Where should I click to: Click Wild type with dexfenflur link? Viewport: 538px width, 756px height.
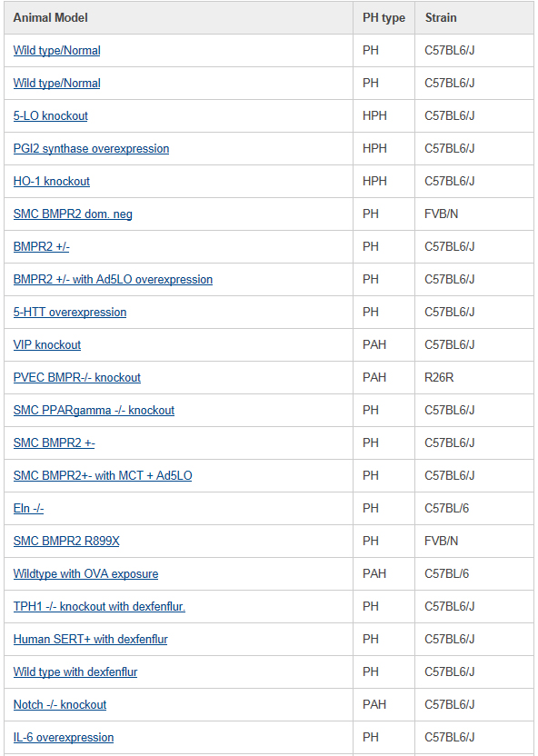[75, 672]
